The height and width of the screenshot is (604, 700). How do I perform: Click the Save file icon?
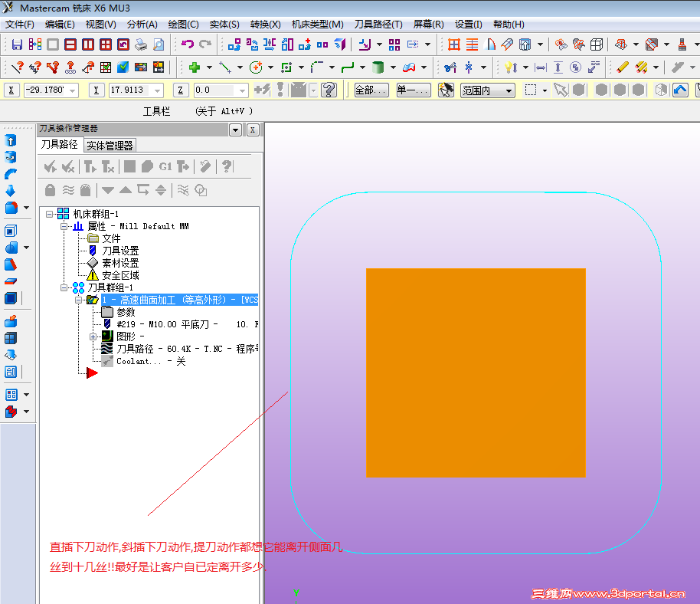pos(17,44)
